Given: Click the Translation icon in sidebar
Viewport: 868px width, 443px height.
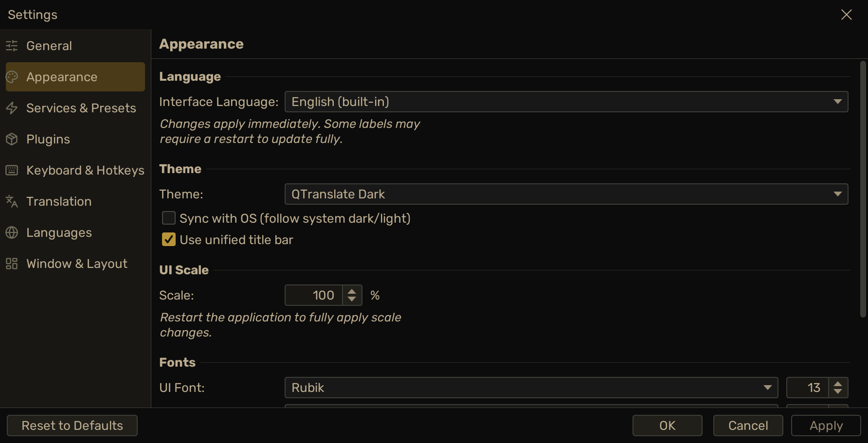Looking at the screenshot, I should point(12,201).
